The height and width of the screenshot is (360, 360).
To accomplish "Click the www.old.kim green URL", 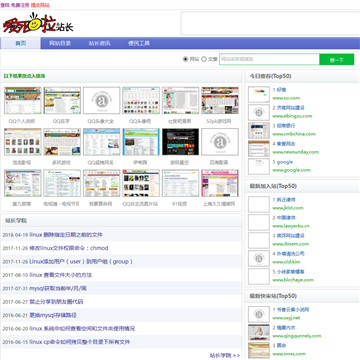I will [286, 262].
